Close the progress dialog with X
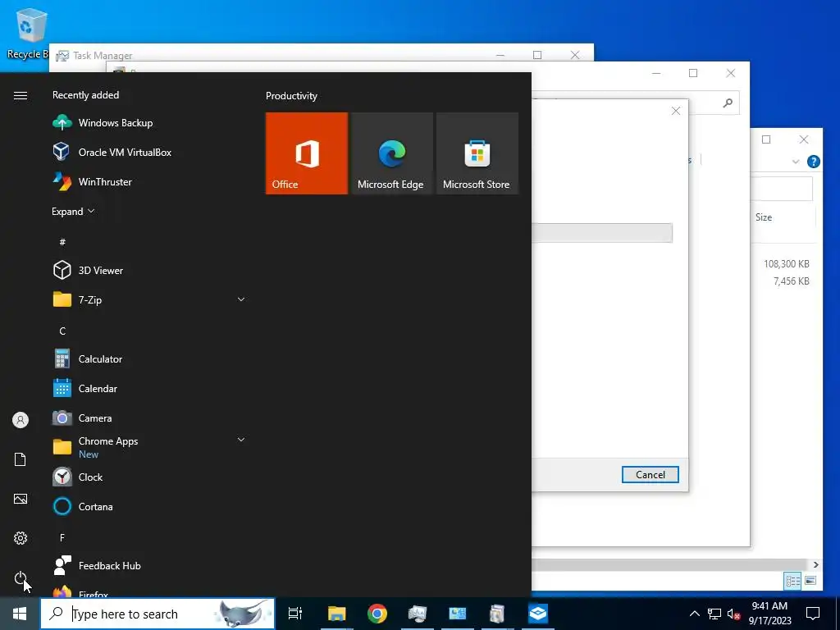This screenshot has width=840, height=630. click(676, 111)
